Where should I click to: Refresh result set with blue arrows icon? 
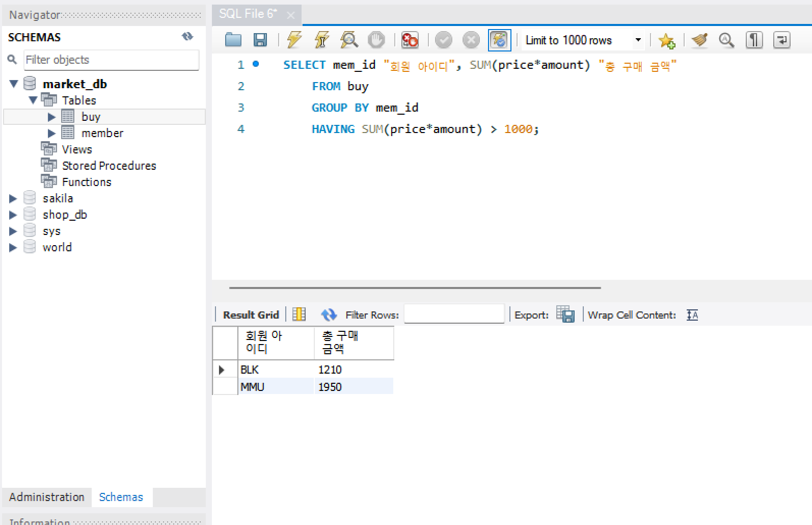pyautogui.click(x=329, y=314)
